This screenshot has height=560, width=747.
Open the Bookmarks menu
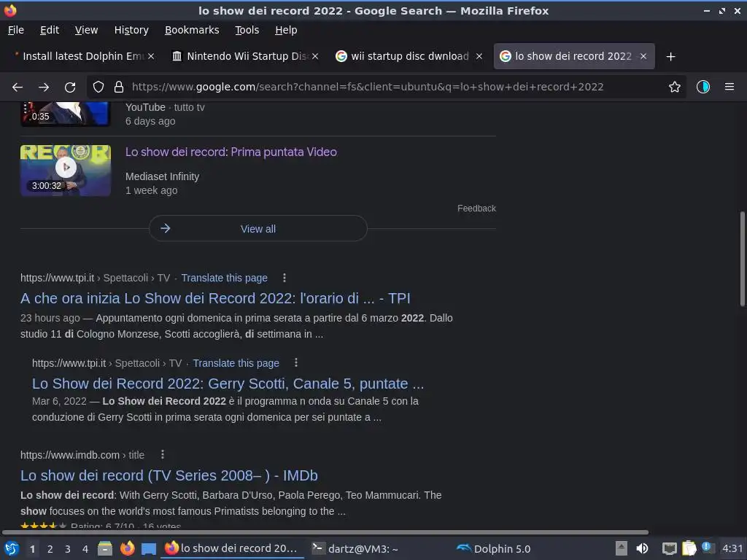click(x=192, y=30)
